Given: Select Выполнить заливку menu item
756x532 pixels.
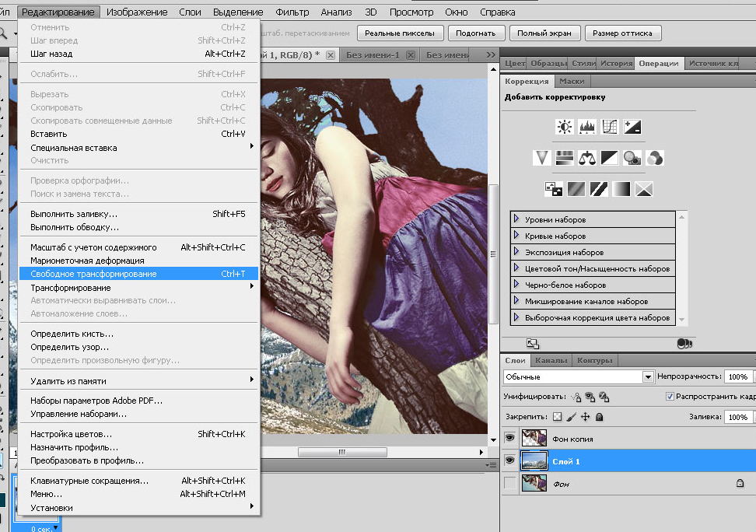Looking at the screenshot, I should pyautogui.click(x=139, y=214).
